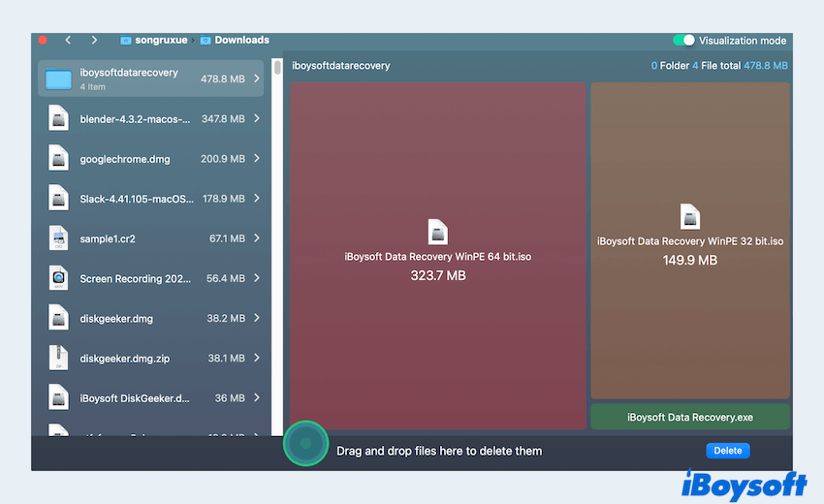Click the 347.8 MB size value
This screenshot has height=504, width=824.
point(223,119)
